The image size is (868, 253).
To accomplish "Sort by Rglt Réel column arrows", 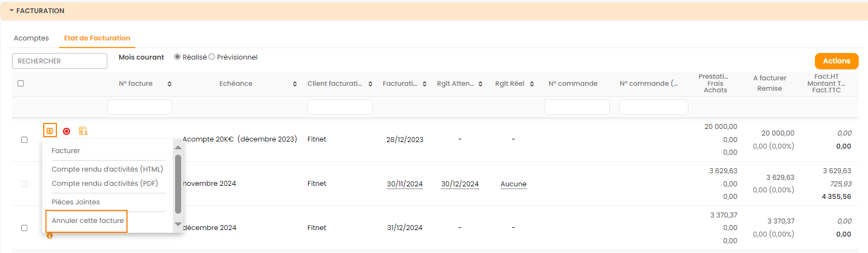I will [532, 84].
